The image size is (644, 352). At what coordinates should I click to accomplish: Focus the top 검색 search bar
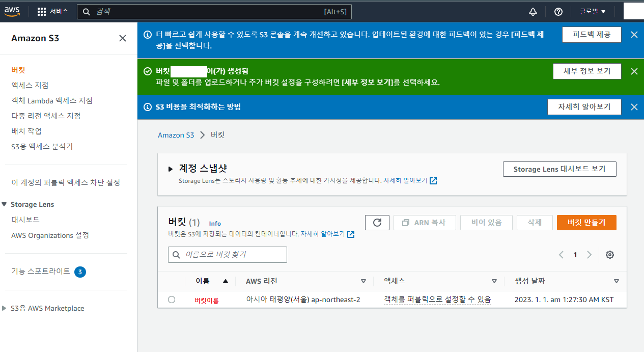214,12
